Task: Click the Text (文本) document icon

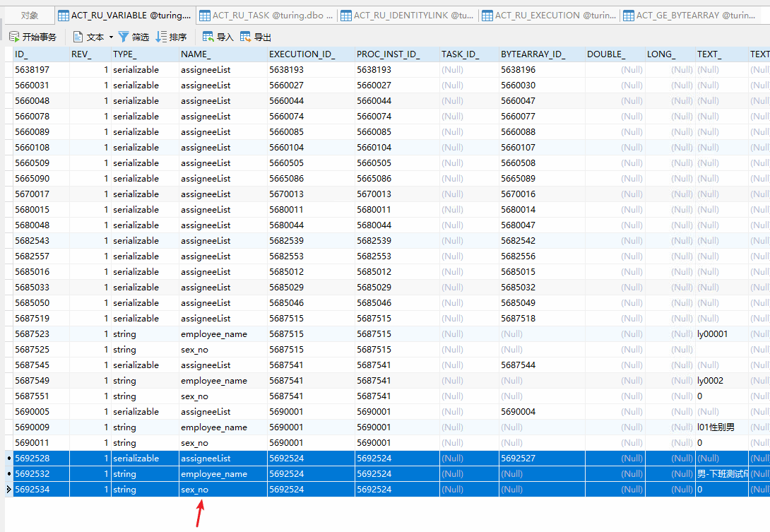Action: 78,37
